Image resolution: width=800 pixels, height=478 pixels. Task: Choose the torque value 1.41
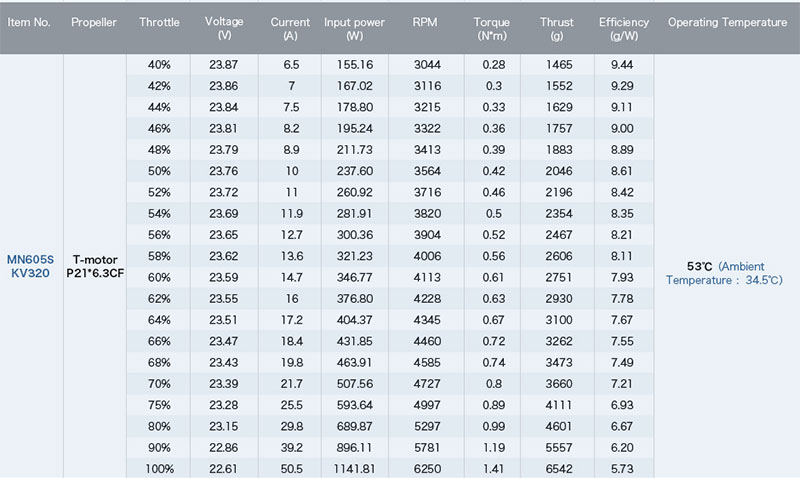(493, 468)
